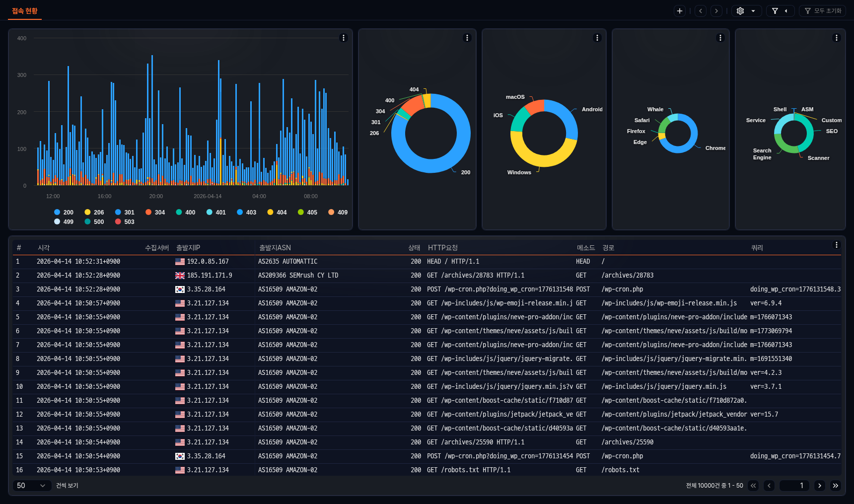Screen dimensions: 854x504
Task: Open the status code donut's kebab menu
Action: click(x=467, y=38)
